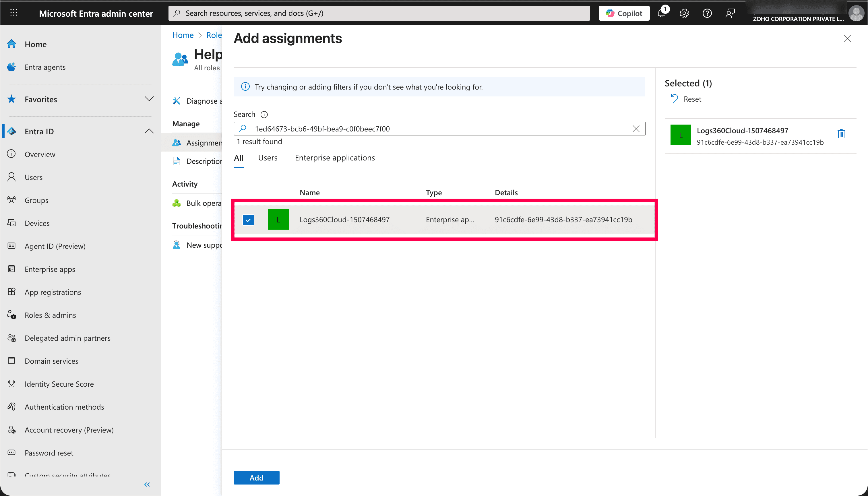
Task: Open Overview under Entra ID
Action: click(40, 154)
